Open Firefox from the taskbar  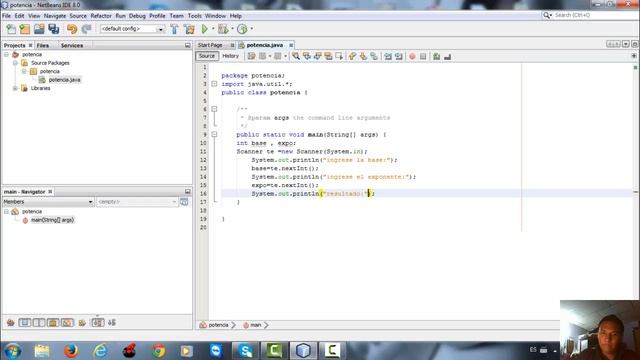pos(71,351)
